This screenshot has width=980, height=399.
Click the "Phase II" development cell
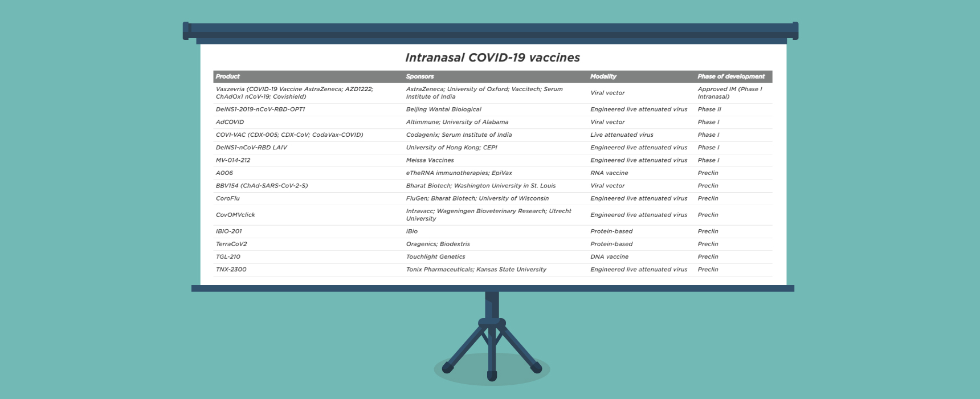709,109
